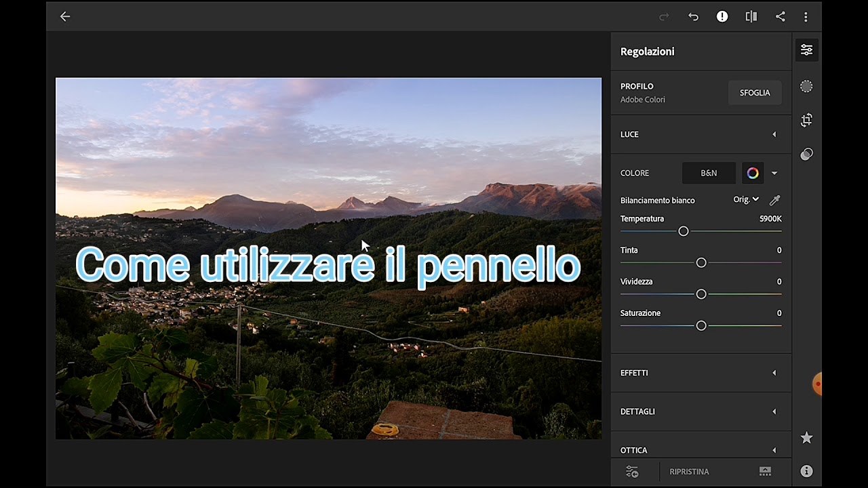Toggle the before/after compare view icon
The height and width of the screenshot is (488, 868).
coord(751,17)
